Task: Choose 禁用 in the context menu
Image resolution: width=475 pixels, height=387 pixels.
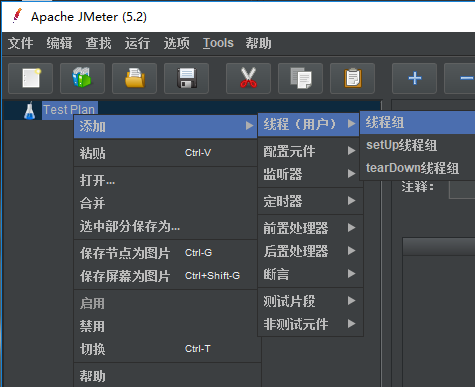Action: [166, 326]
